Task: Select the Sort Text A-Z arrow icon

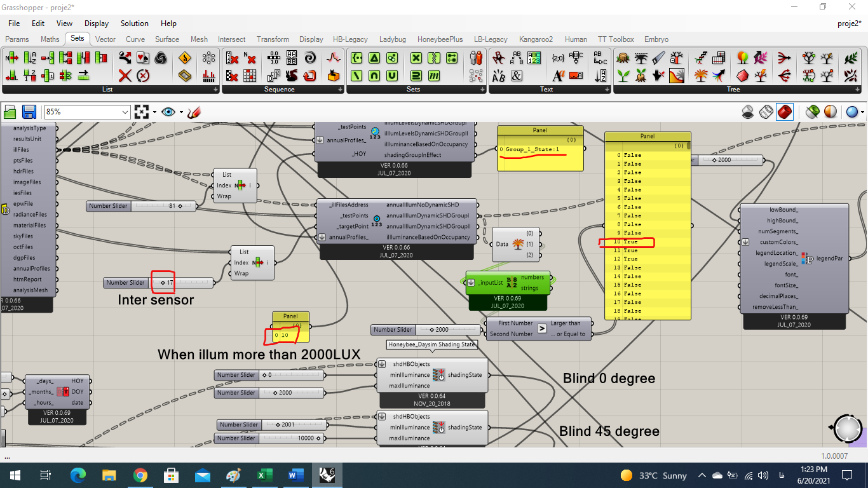Action: coord(600,76)
